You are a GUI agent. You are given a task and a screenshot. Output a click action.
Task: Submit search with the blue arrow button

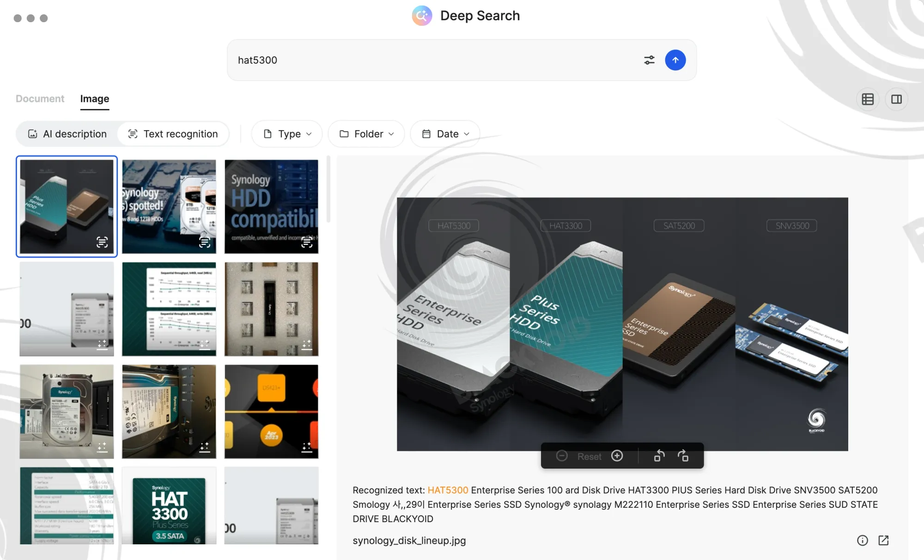675,60
